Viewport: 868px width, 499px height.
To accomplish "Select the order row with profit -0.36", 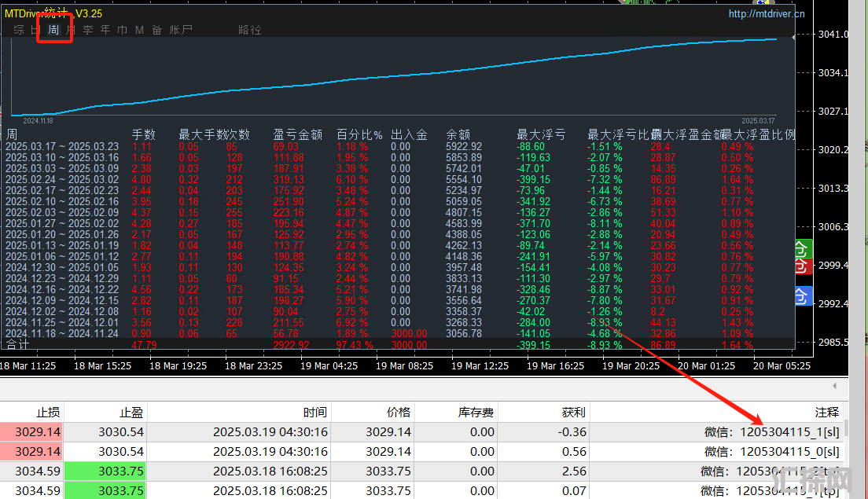I will (x=393, y=431).
